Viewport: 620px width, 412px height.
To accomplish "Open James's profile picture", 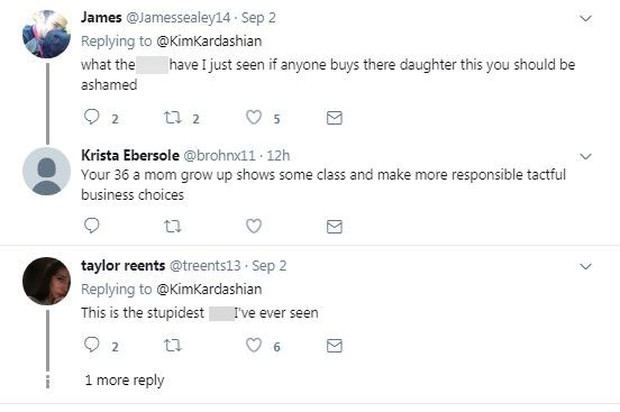I will click(x=45, y=35).
